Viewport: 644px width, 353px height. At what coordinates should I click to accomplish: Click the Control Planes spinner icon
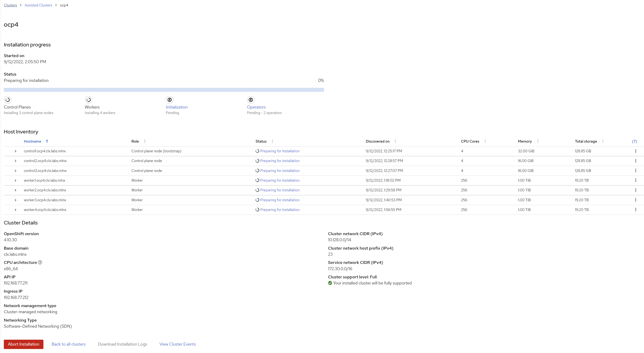7,100
